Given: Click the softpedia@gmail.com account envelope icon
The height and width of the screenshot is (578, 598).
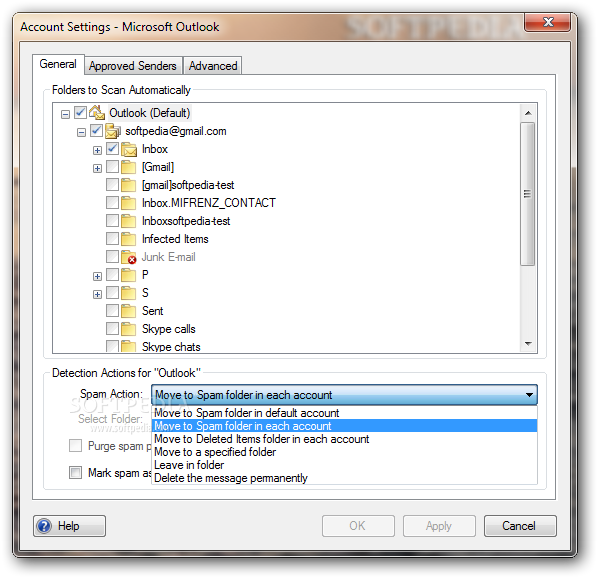Looking at the screenshot, I should coord(113,131).
